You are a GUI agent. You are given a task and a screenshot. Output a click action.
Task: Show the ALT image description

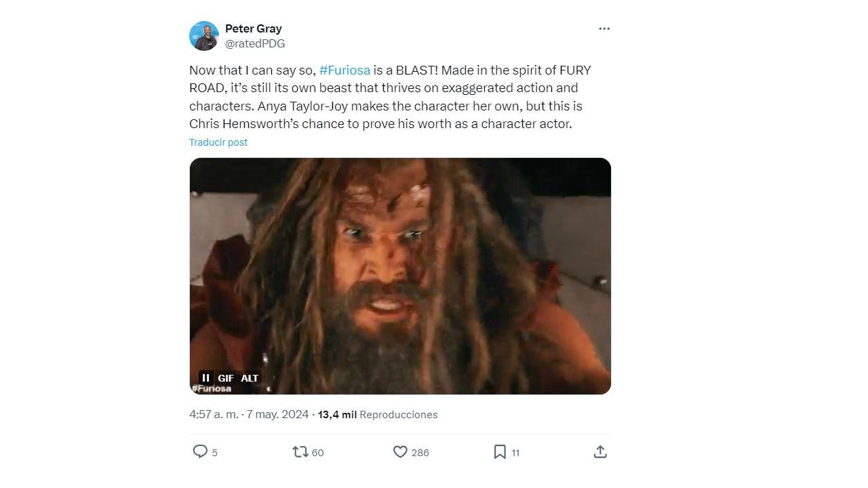pyautogui.click(x=250, y=378)
